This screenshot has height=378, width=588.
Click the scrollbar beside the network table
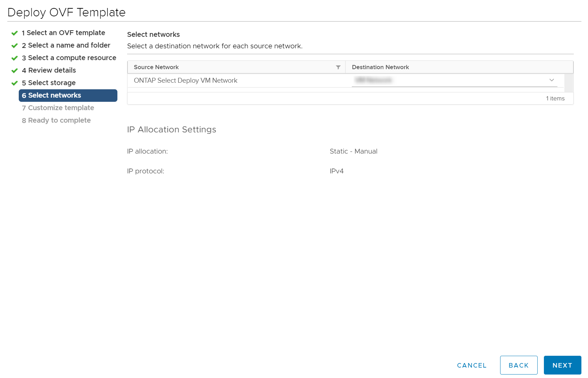[x=569, y=83]
